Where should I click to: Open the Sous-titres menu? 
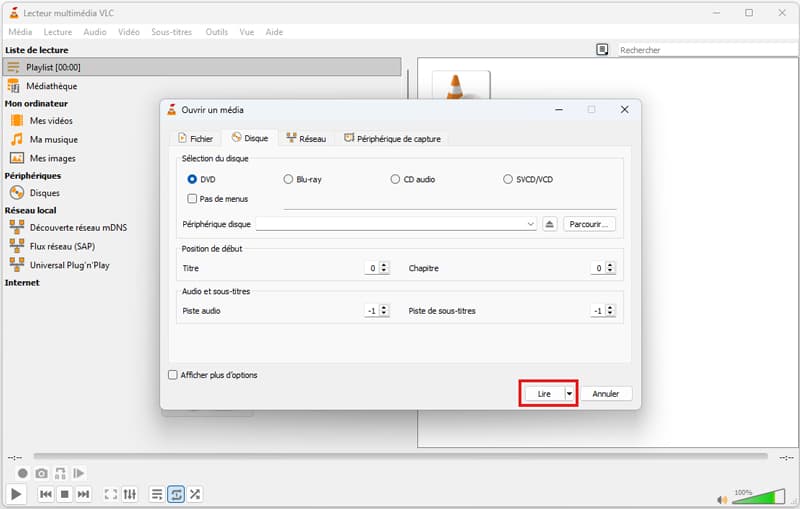[173, 32]
